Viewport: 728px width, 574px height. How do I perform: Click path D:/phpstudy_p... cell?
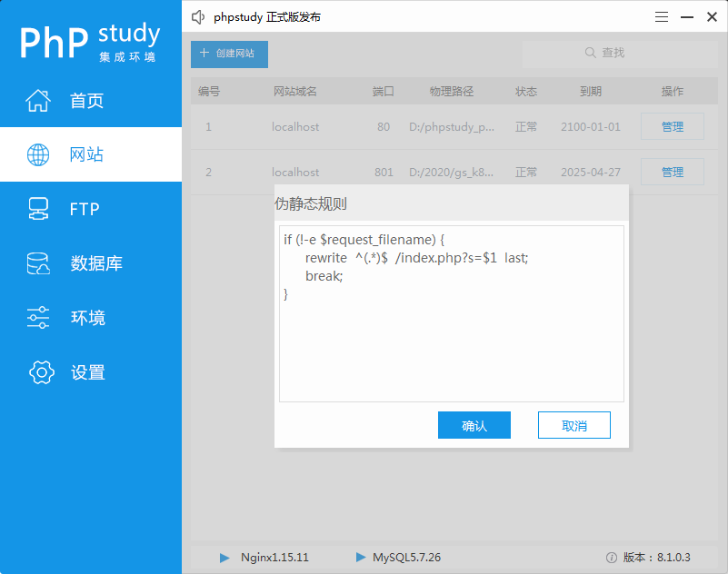(x=452, y=126)
